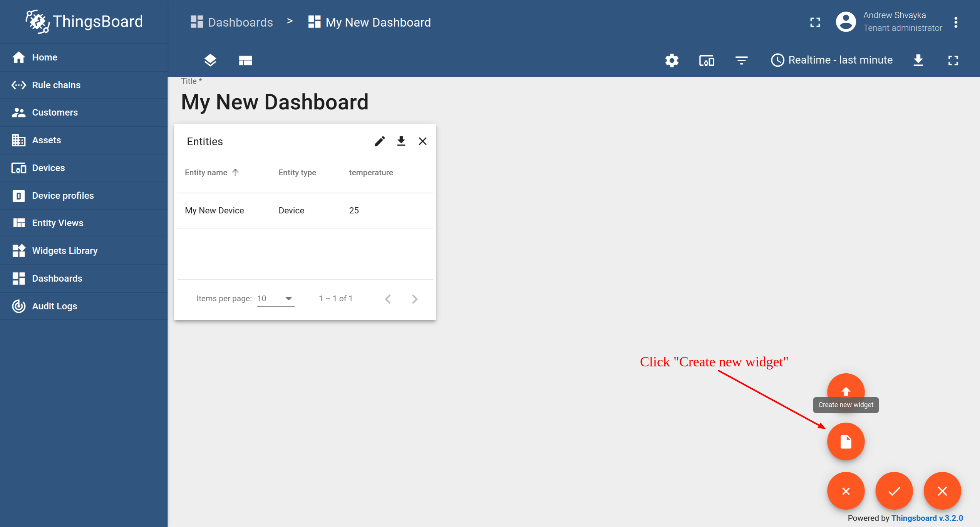Screen dimensions: 980x527
Task: Close the add widget floating menu
Action: (x=846, y=491)
